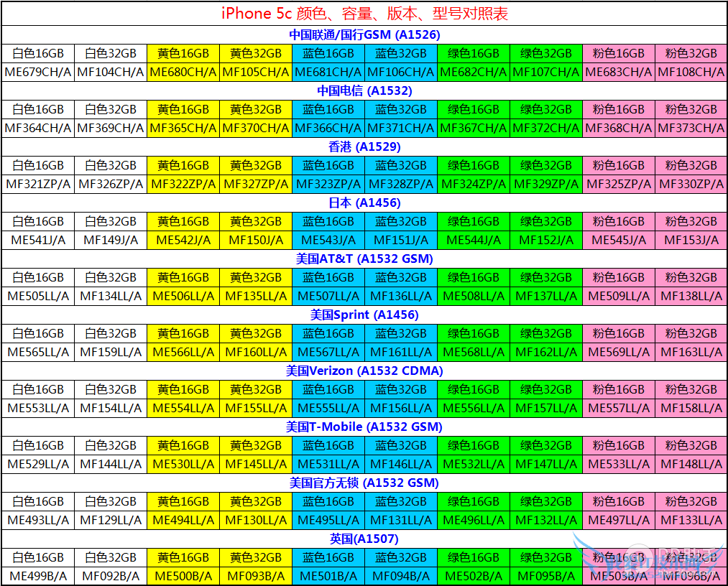Click cell MF321ZP/A
This screenshot has height=586, width=728.
(x=38, y=184)
